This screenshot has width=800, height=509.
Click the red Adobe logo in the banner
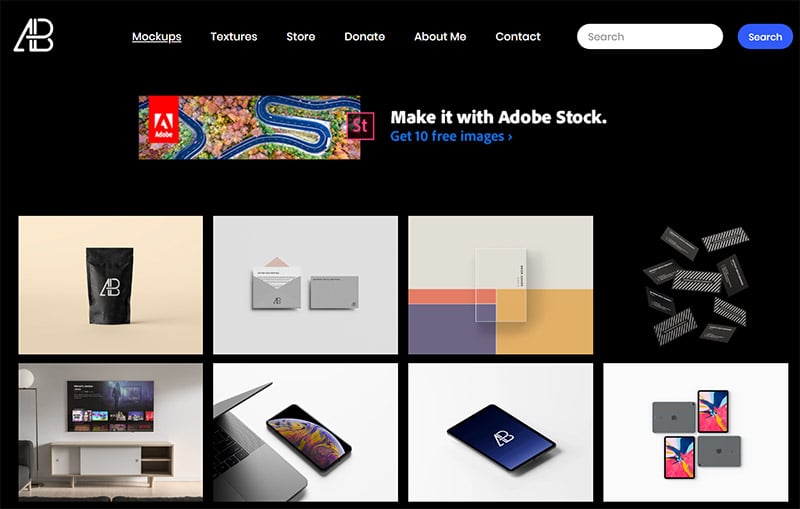pyautogui.click(x=163, y=119)
